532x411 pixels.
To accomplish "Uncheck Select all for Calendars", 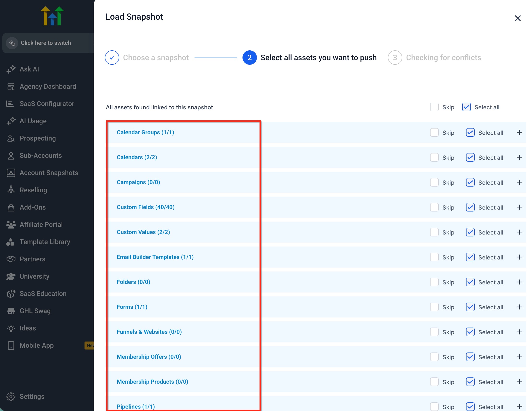I will point(470,158).
